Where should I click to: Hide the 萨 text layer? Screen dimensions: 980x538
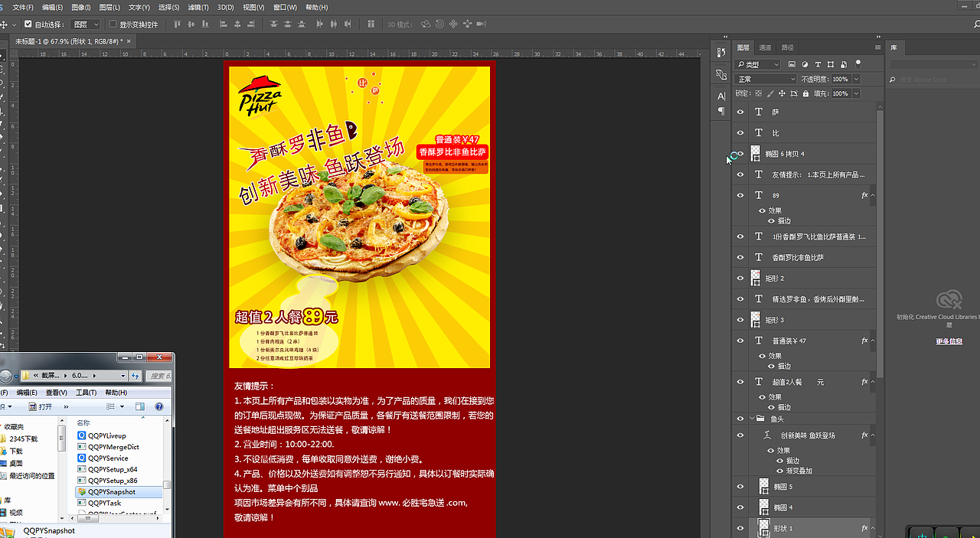[740, 112]
